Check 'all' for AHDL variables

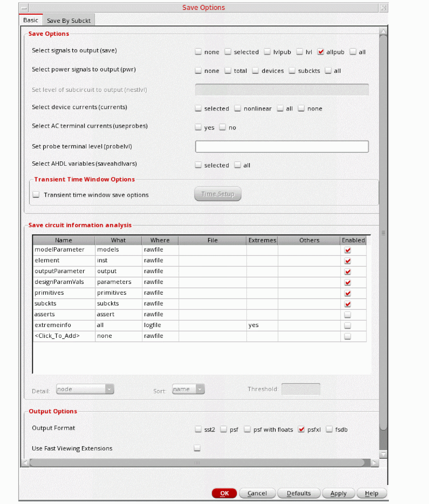[237, 165]
